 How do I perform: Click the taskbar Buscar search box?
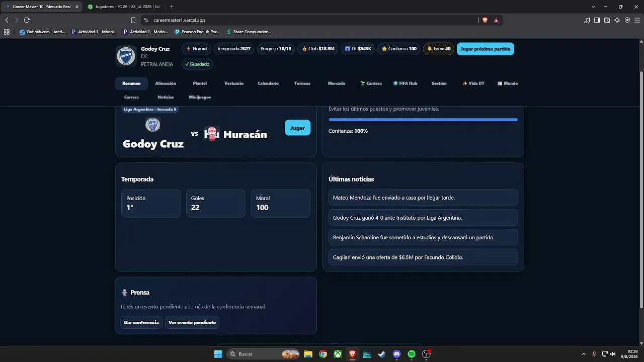pos(263,354)
